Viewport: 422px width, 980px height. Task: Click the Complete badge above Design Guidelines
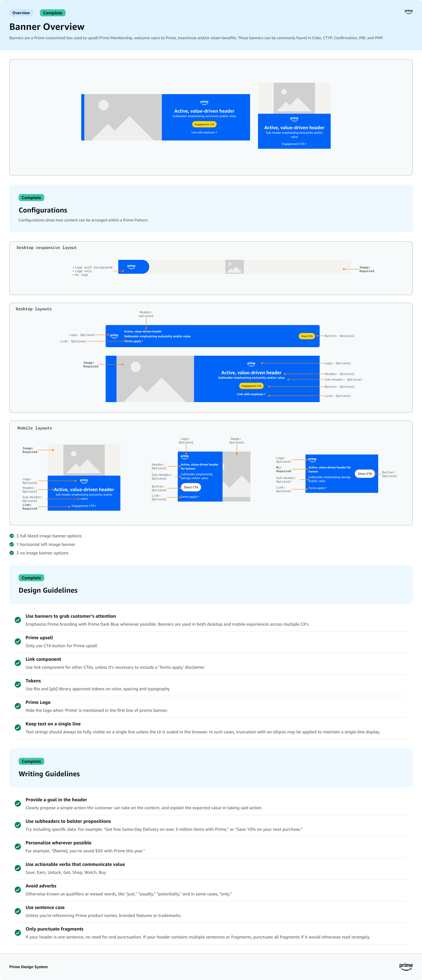(31, 578)
